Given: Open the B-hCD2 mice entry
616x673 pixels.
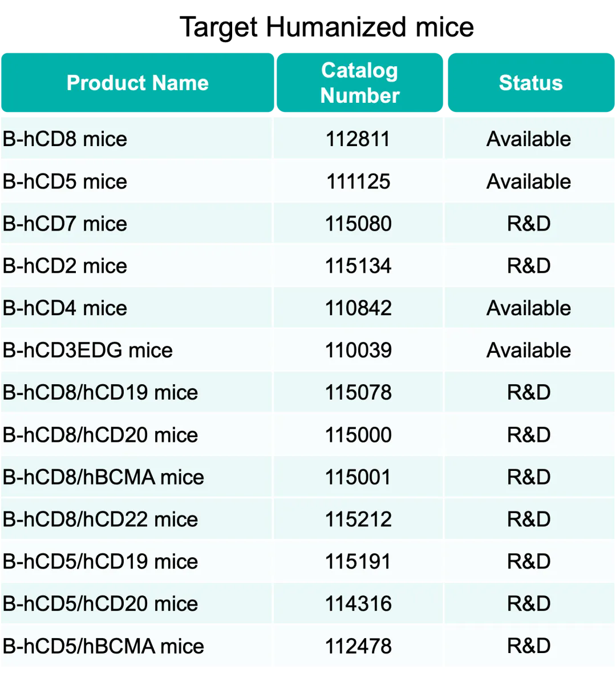Looking at the screenshot, I should [65, 265].
